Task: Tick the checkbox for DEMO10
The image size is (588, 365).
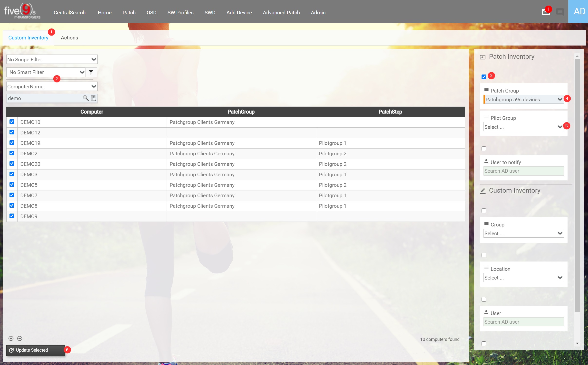Action: coord(12,122)
